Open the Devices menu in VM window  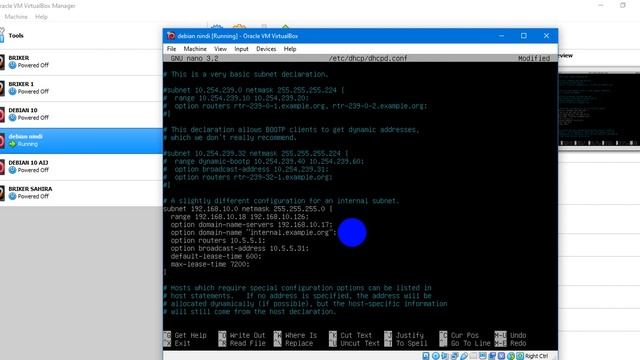(266, 49)
